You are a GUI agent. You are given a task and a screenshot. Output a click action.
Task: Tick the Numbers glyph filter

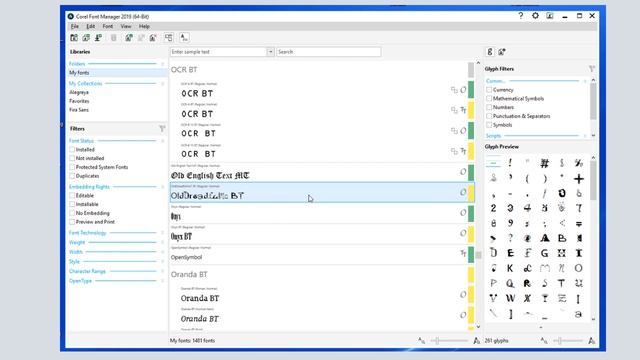[489, 107]
